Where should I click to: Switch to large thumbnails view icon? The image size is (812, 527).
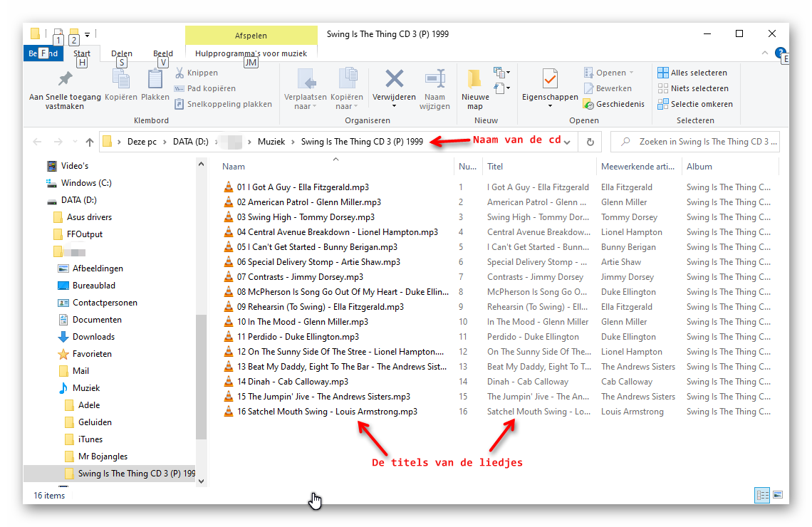(778, 495)
